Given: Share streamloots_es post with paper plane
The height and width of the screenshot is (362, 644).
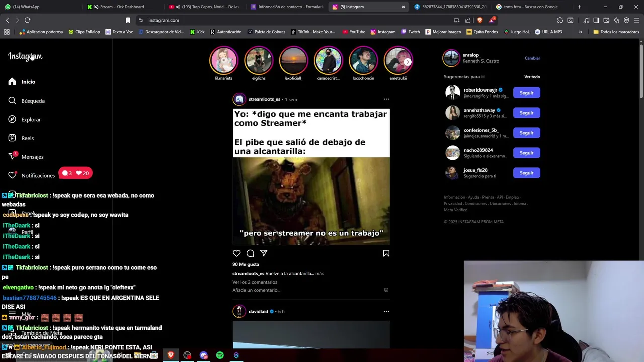Looking at the screenshot, I should click(x=264, y=253).
